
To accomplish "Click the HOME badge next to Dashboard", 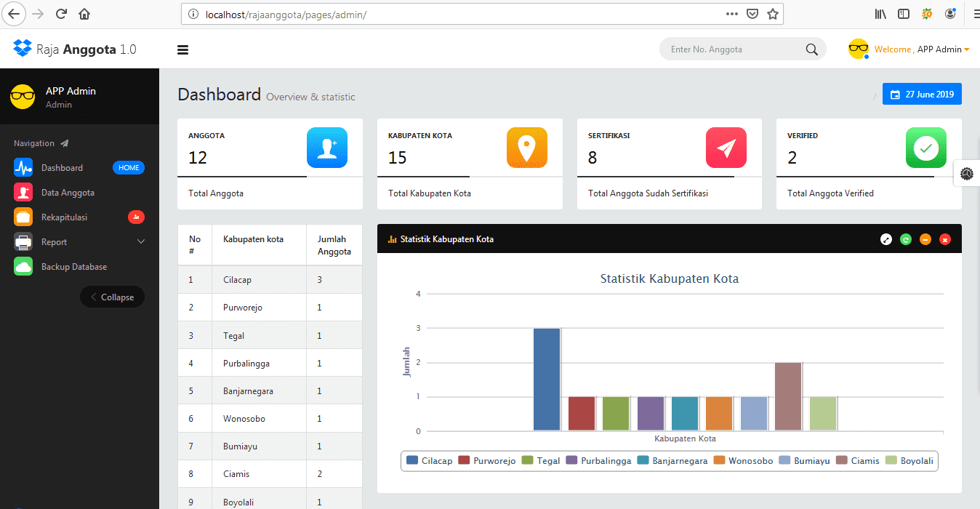I will [x=129, y=167].
